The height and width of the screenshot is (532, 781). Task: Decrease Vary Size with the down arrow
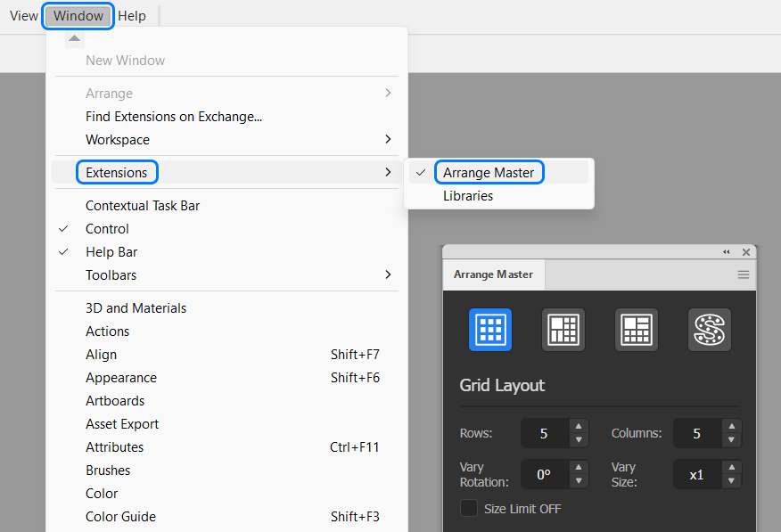731,481
